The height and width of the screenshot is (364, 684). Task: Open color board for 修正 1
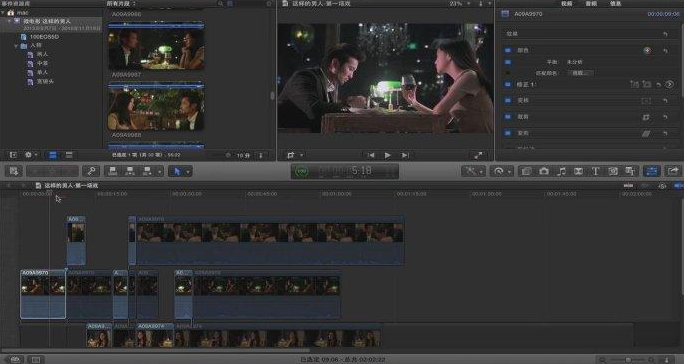670,84
